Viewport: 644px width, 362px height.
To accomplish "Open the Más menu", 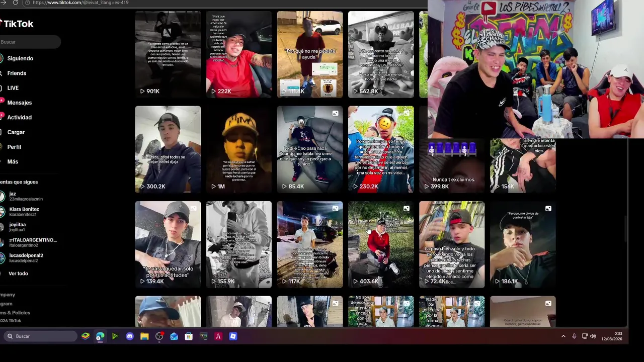I will coord(13,161).
